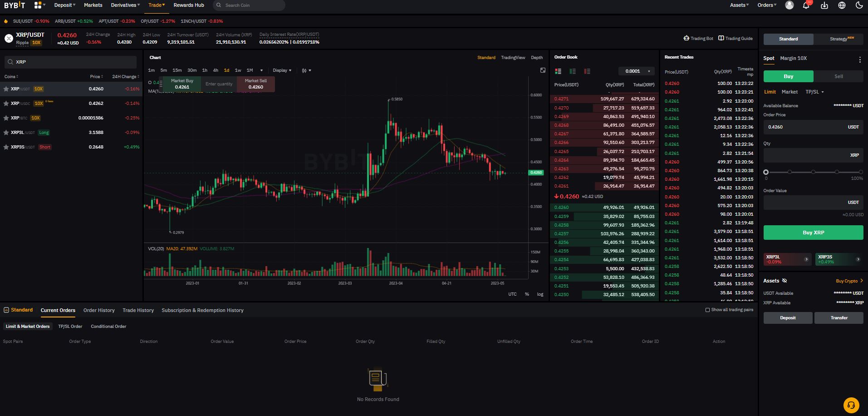
Task: Click the Transfer button
Action: point(839,318)
